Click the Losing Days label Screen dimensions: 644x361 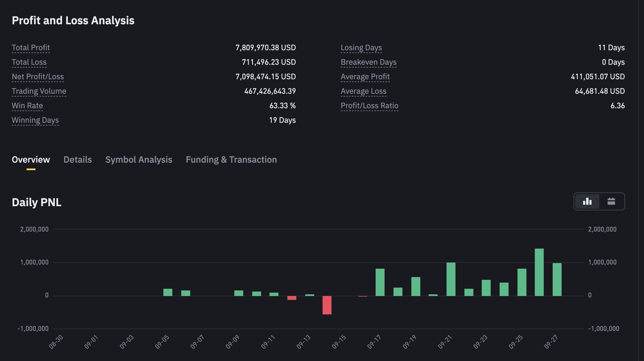361,48
